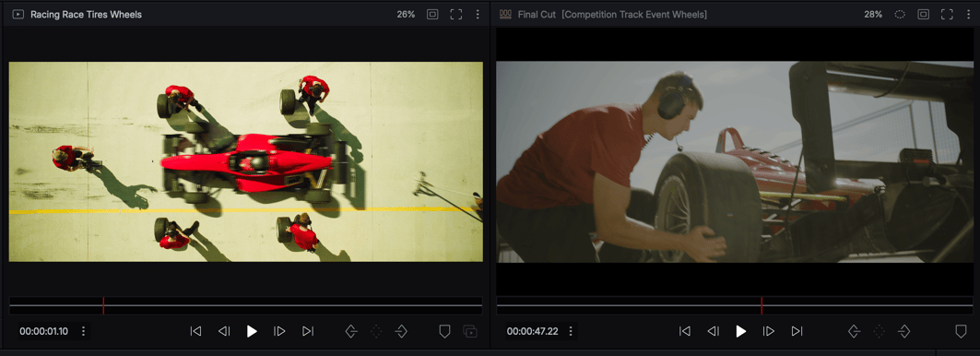Click the timeline viewer preview of mechanic

(736, 161)
